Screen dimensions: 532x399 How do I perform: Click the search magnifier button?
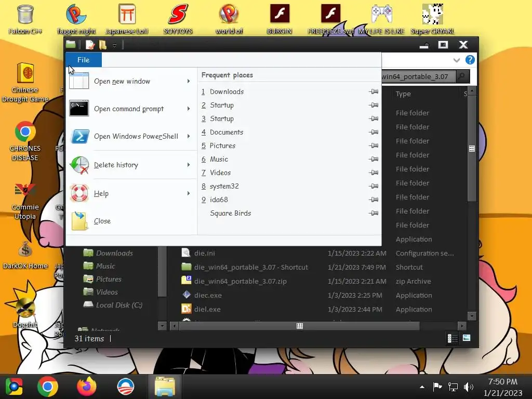[x=462, y=76]
